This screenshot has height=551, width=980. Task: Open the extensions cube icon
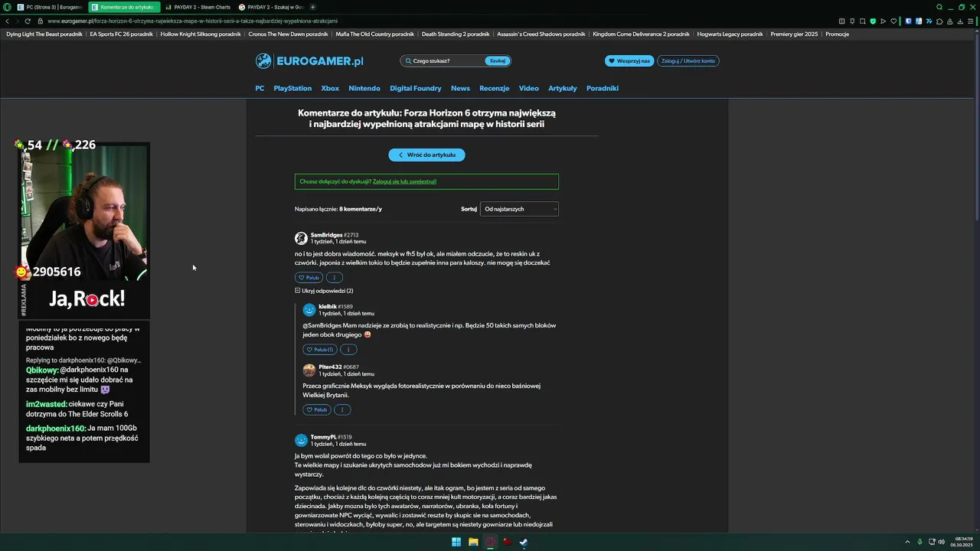click(x=939, y=21)
